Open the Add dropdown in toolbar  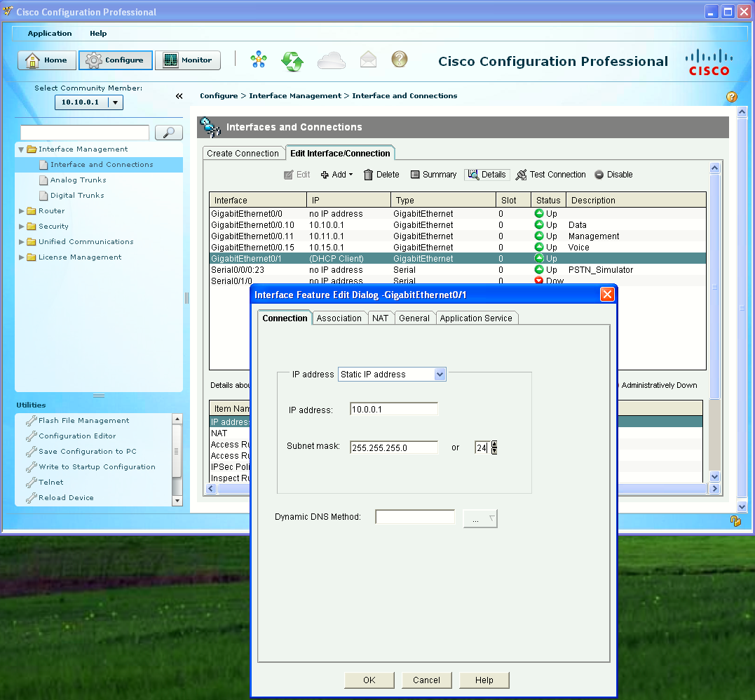click(336, 175)
